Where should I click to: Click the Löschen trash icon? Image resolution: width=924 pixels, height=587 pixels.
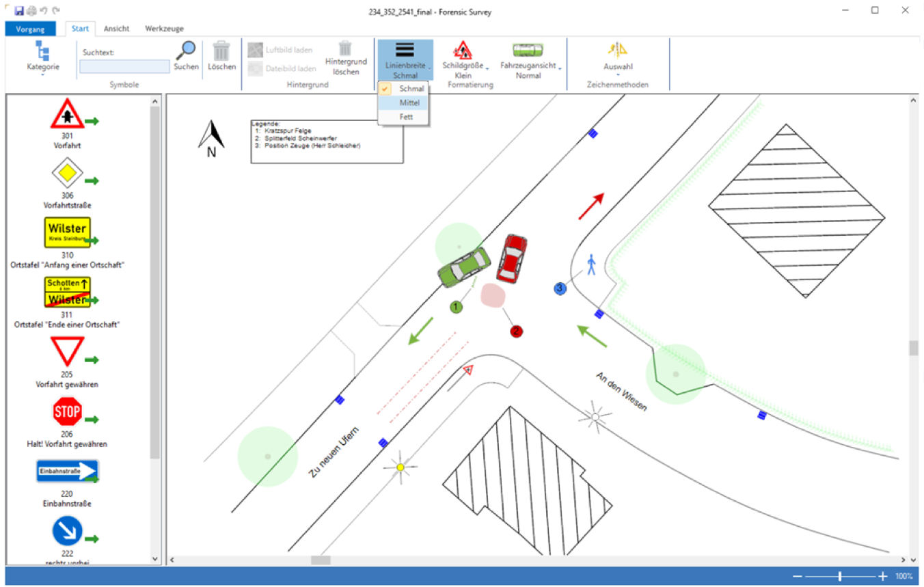pyautogui.click(x=221, y=51)
